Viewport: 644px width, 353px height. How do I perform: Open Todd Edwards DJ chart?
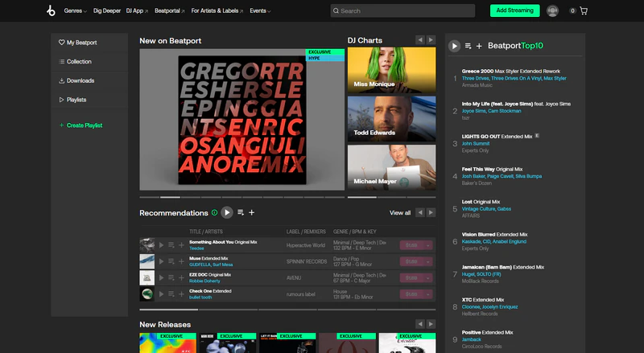(391, 119)
